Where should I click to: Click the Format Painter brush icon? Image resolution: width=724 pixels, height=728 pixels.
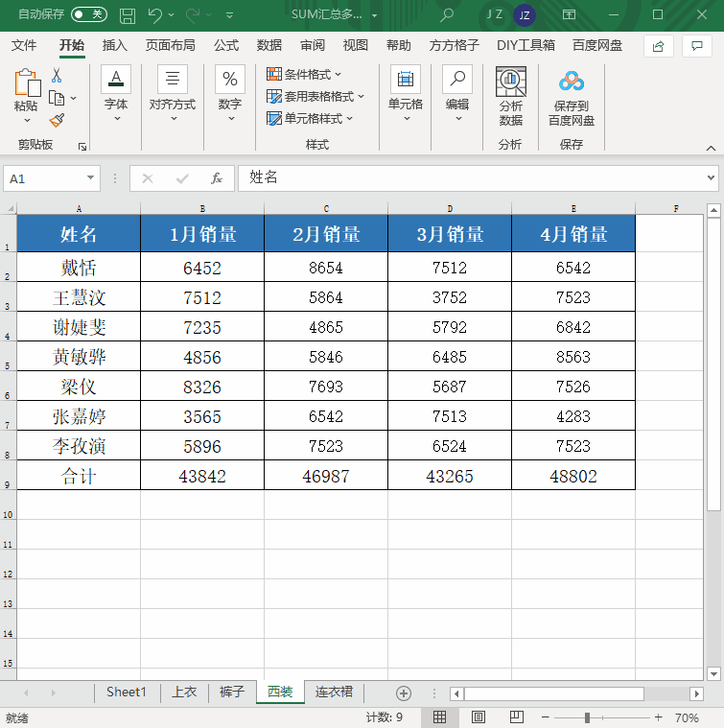pyautogui.click(x=57, y=121)
